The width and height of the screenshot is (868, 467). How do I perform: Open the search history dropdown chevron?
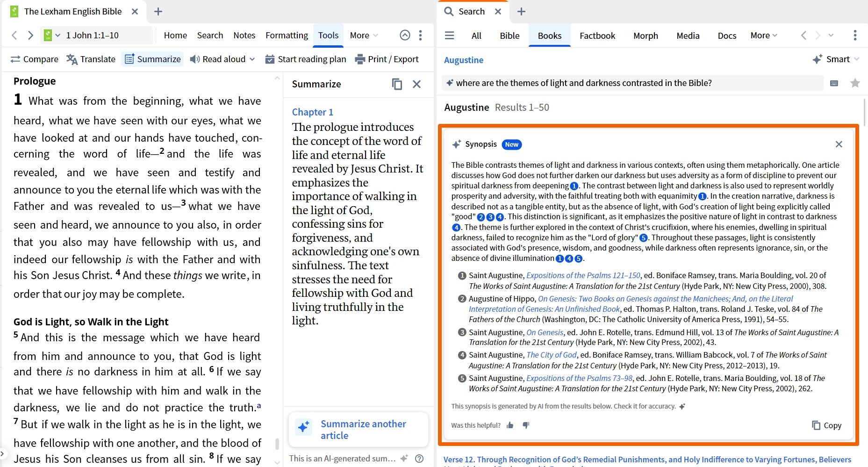(x=831, y=36)
